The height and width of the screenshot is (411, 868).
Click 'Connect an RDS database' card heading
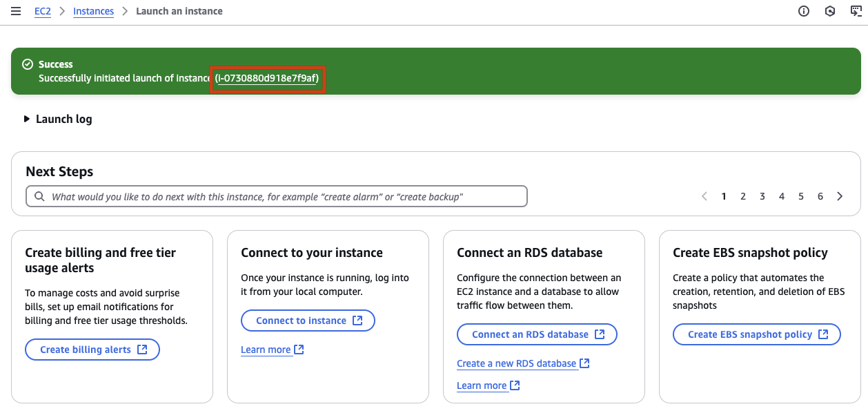(x=530, y=253)
